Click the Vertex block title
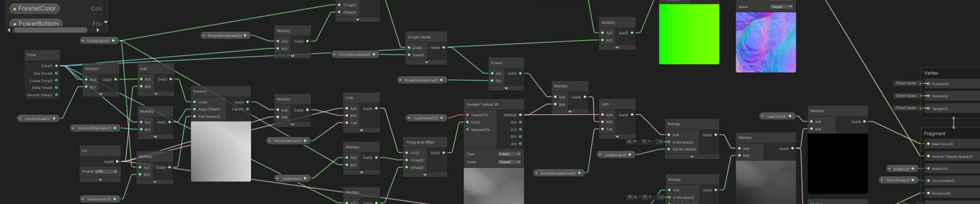This screenshot has height=204, width=980. tap(931, 73)
